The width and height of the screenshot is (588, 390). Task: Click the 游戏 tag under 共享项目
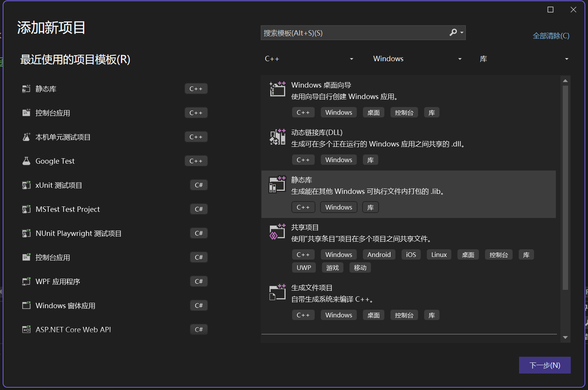coord(333,268)
